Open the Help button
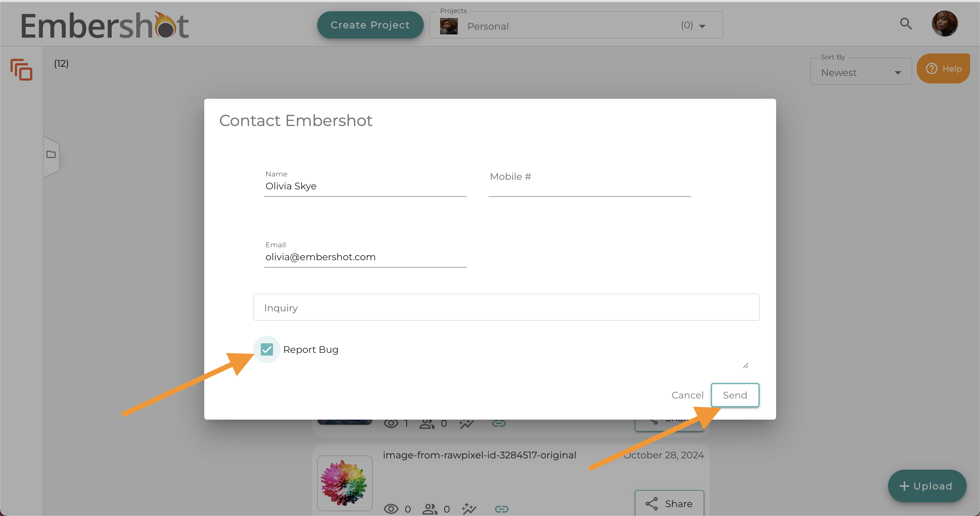Screen dimensions: 980x516 point(943,69)
